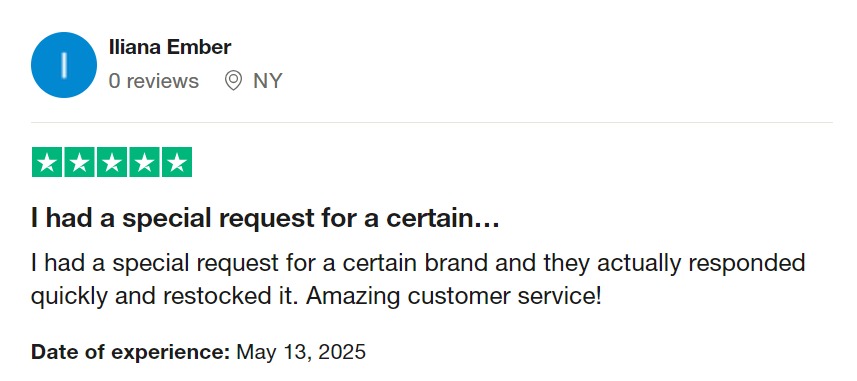Click the horizontal divider below reviewer info
The width and height of the screenshot is (857, 381).
[x=432, y=122]
